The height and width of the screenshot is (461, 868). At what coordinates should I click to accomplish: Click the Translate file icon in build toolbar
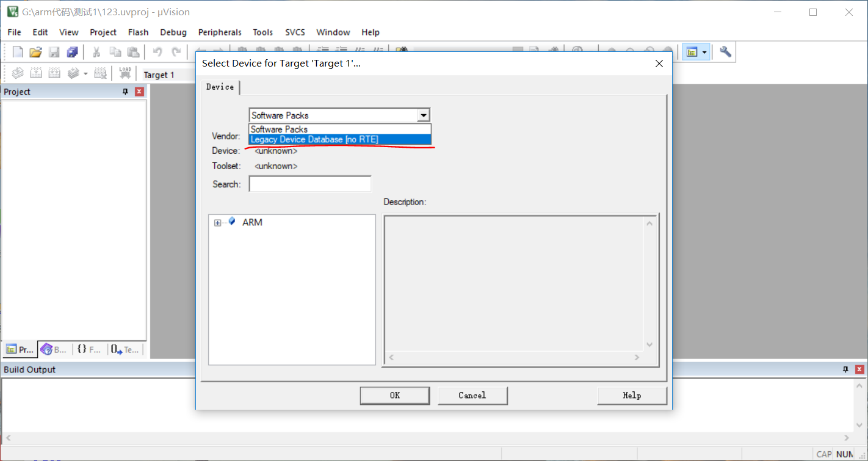(x=18, y=73)
